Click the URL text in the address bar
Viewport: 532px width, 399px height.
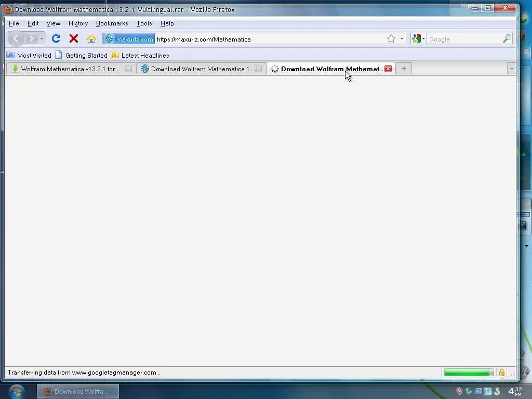coord(204,39)
